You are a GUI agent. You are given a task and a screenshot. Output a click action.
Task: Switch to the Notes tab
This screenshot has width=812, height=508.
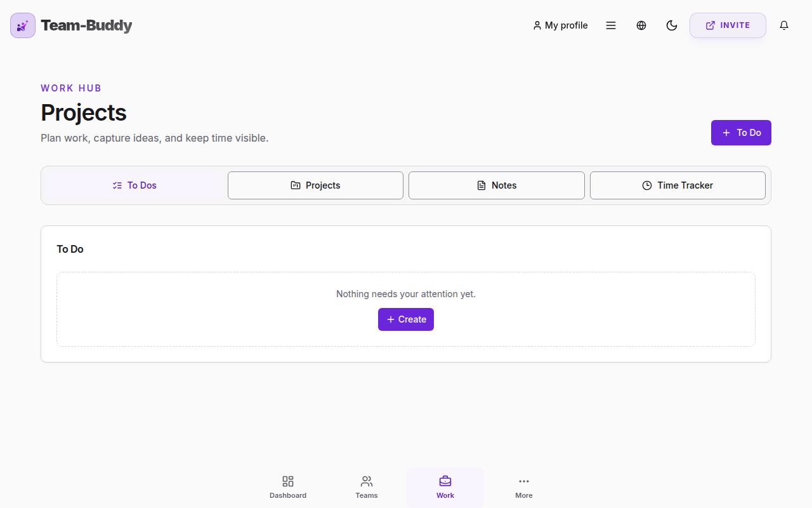[x=497, y=185]
